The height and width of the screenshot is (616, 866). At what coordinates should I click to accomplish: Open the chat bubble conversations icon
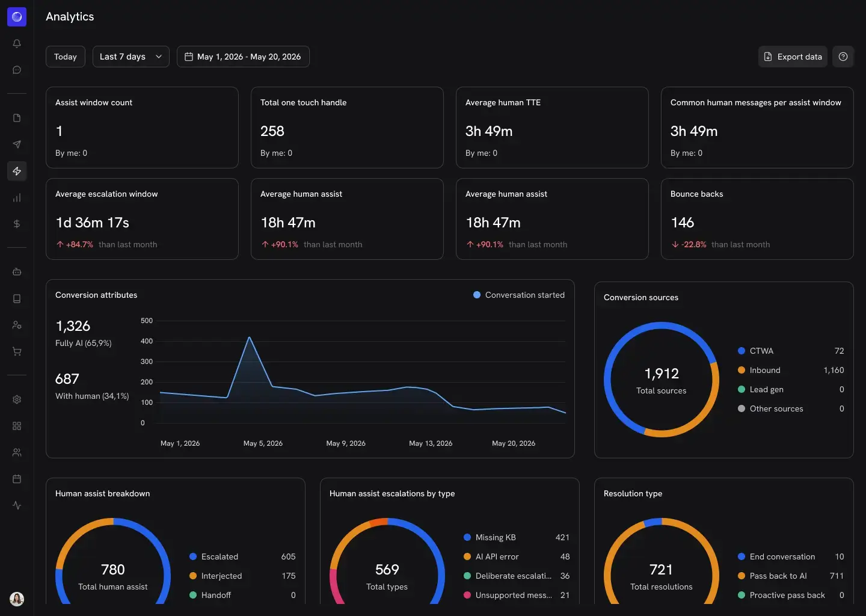pos(17,70)
